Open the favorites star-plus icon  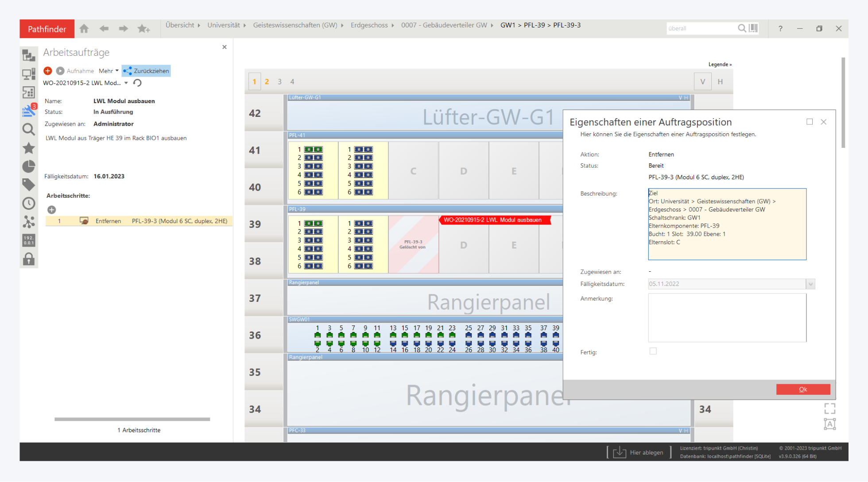(x=143, y=29)
